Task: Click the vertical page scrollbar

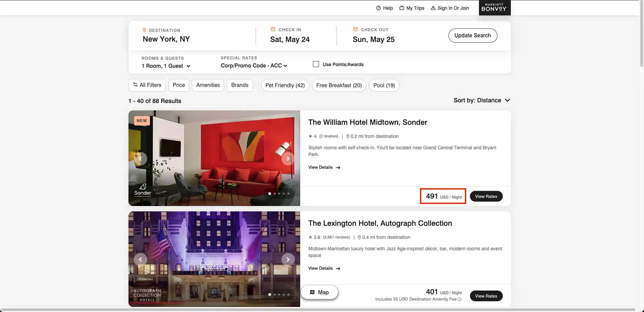Action: pyautogui.click(x=641, y=34)
